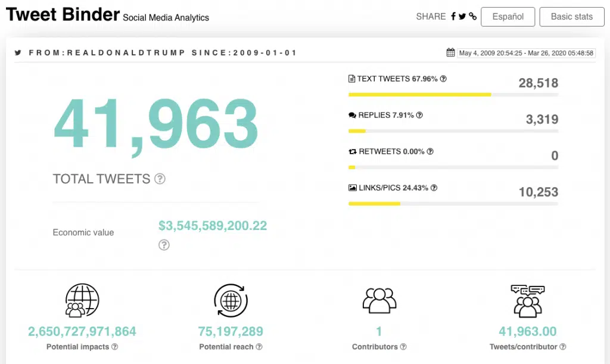The image size is (610, 364).
Task: Click tweets per contributor value 41,963.00
Action: click(528, 331)
